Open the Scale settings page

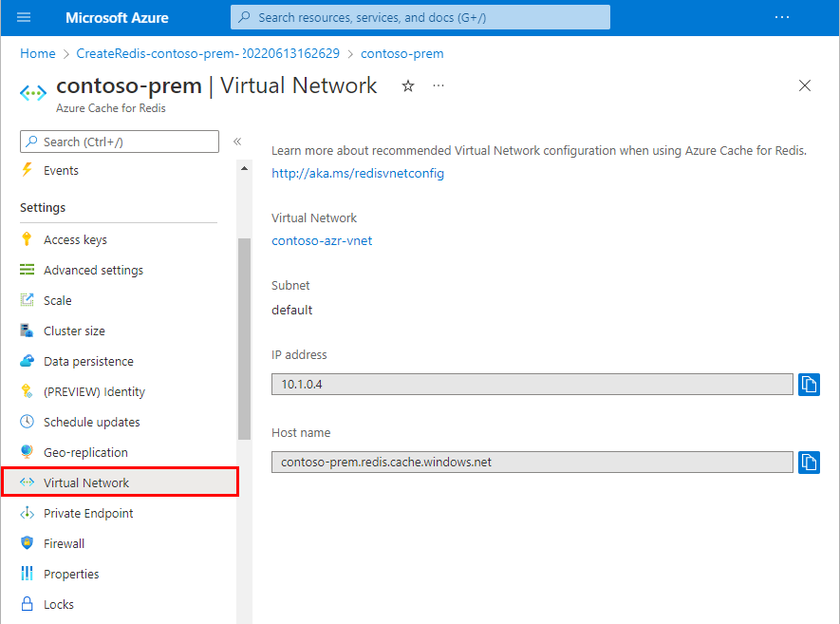click(57, 300)
